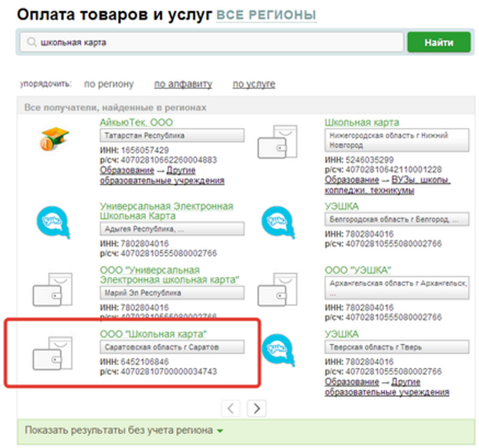This screenshot has height=448, width=479.
Task: Click blue bubble logo beside УЭШКА Тверь
Action: (x=278, y=350)
